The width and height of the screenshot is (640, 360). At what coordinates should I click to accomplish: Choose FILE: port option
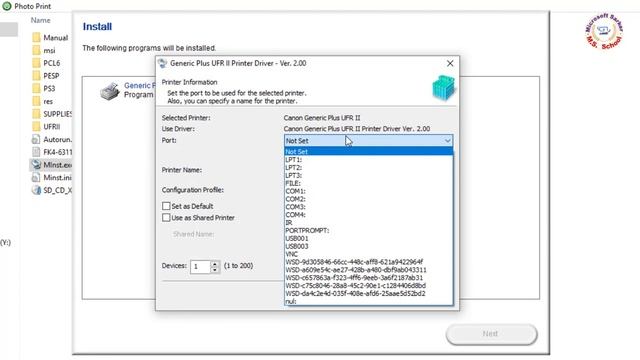coord(369,183)
